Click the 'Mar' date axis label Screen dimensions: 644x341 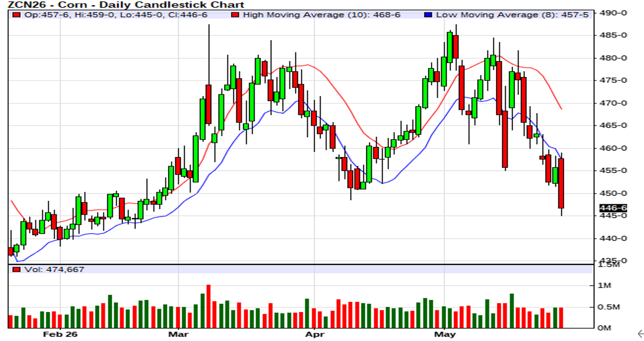point(179,334)
